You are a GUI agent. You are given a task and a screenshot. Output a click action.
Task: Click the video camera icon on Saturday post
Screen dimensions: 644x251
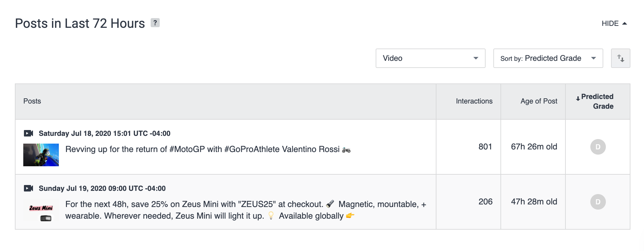pyautogui.click(x=28, y=133)
